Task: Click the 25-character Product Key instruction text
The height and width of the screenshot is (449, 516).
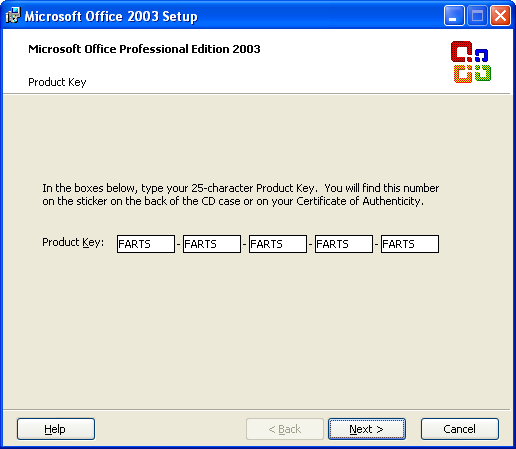Action: pos(241,195)
